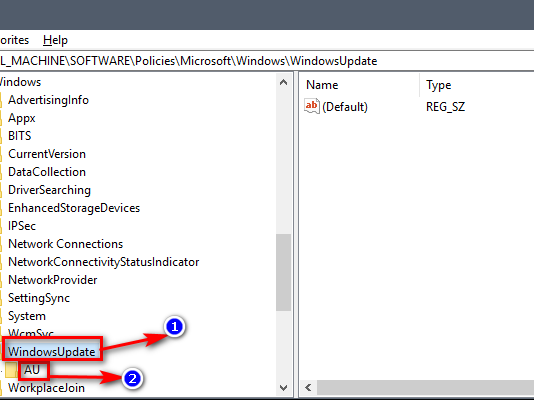Select the System registry key
Viewport: 534px width, 400px height.
(27, 316)
